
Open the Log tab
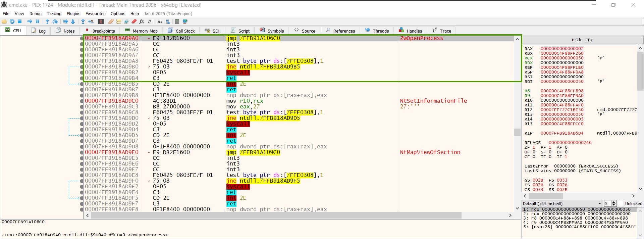pos(38,31)
